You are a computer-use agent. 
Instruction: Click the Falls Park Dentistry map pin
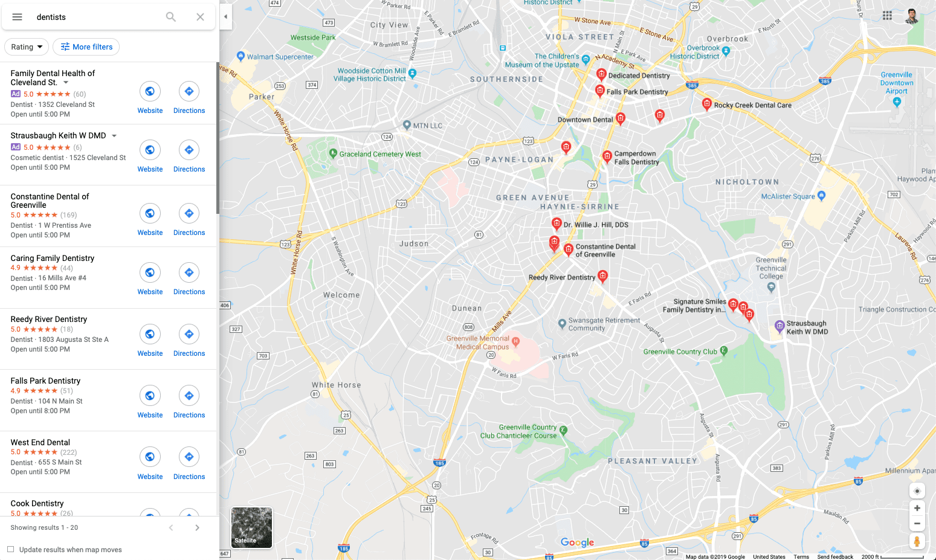[x=599, y=91]
